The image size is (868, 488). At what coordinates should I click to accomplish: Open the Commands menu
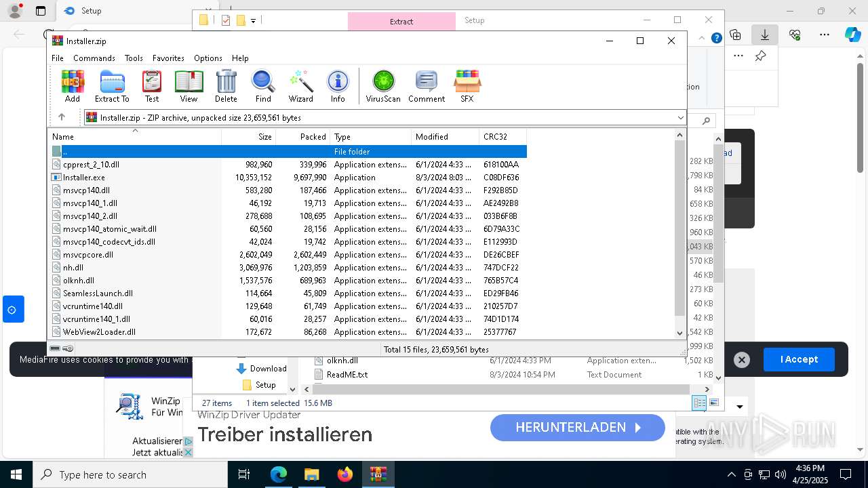94,58
